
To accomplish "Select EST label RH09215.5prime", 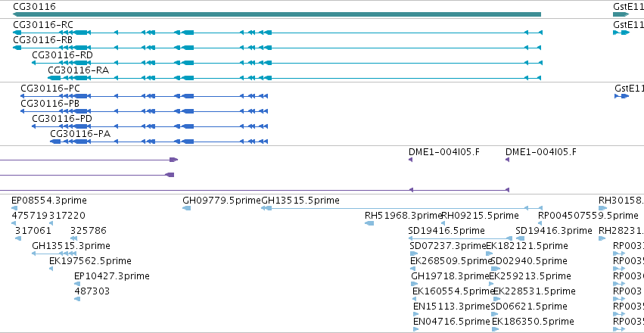I will [x=480, y=216].
